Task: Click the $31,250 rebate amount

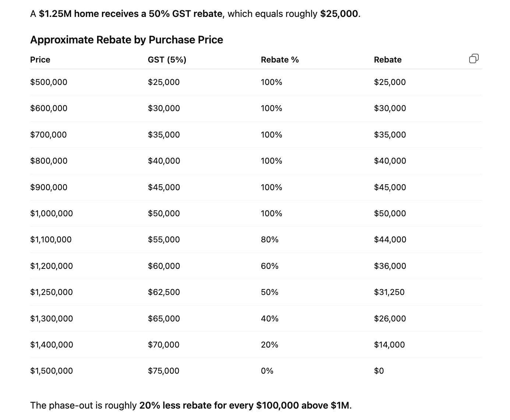Action: [x=389, y=292]
